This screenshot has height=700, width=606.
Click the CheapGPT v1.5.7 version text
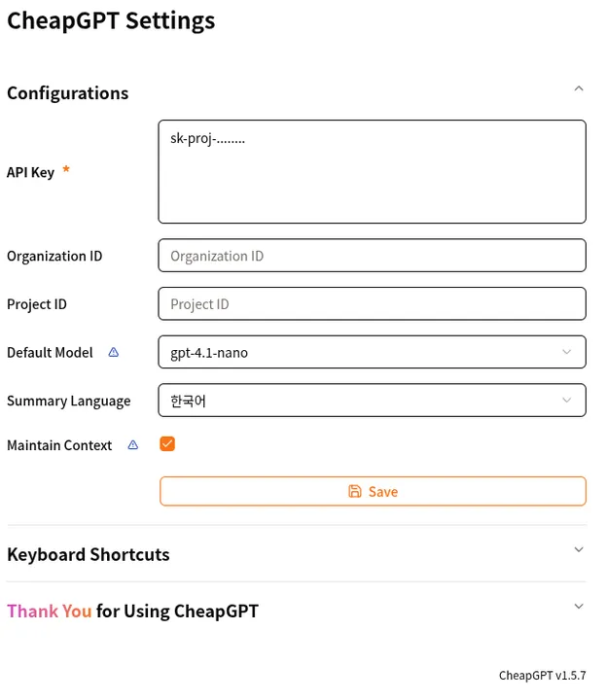tap(542, 676)
